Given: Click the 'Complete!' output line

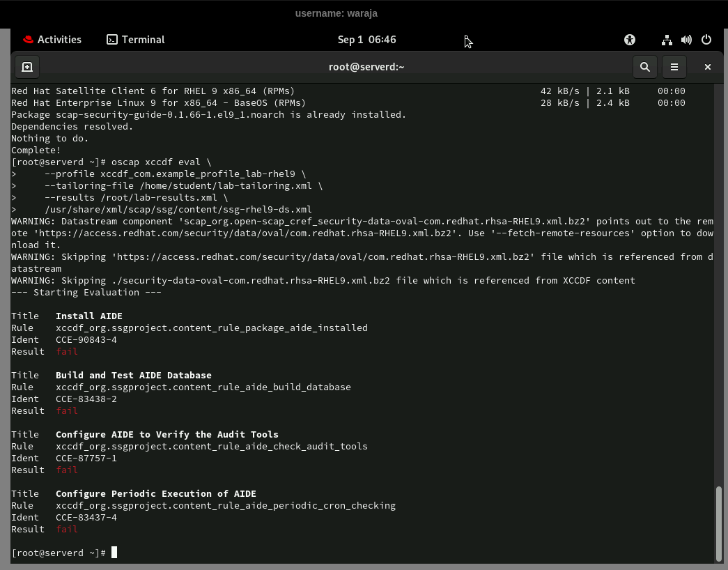Looking at the screenshot, I should pyautogui.click(x=36, y=150).
